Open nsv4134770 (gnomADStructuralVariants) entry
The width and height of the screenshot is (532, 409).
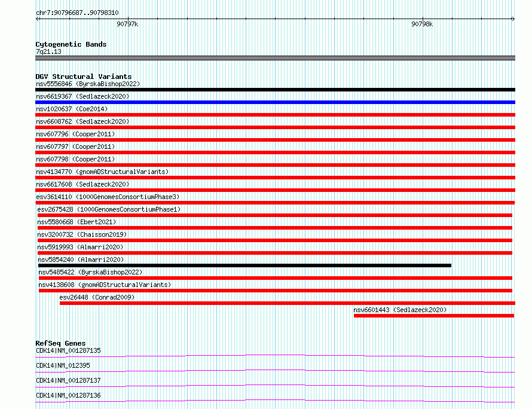coord(102,172)
